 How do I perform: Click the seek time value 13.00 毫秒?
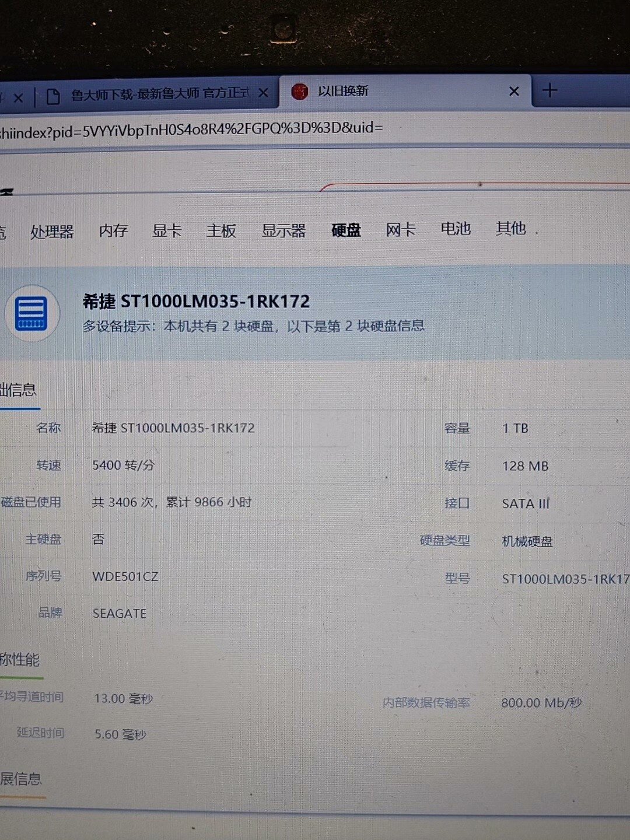pos(123,698)
